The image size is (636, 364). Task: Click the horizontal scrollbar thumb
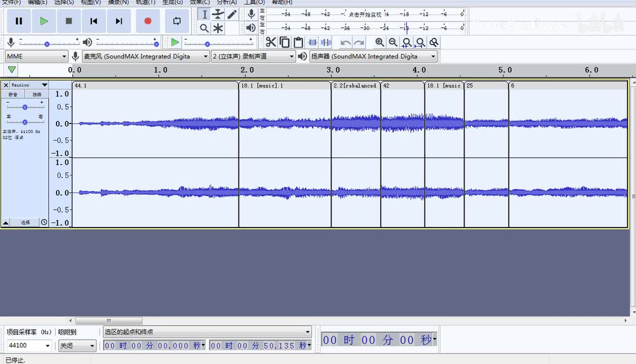[x=109, y=321]
